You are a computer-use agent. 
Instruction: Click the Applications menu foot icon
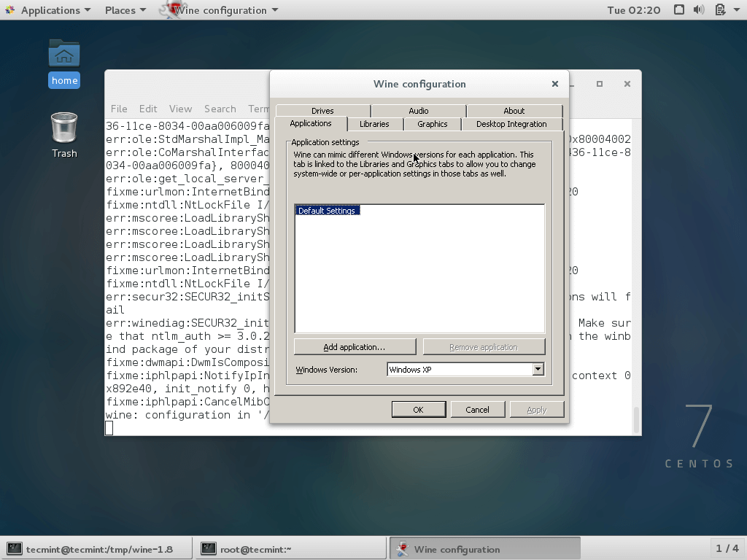(x=10, y=10)
